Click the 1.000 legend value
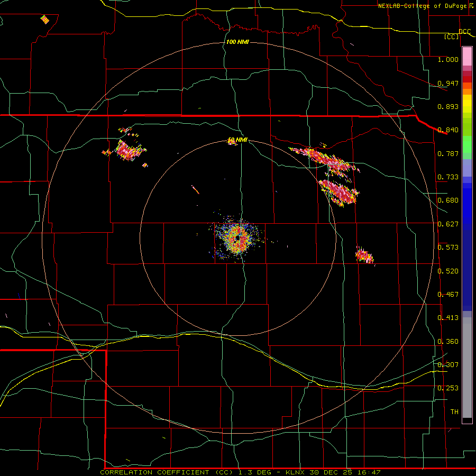This screenshot has height=476, width=476. [x=448, y=59]
